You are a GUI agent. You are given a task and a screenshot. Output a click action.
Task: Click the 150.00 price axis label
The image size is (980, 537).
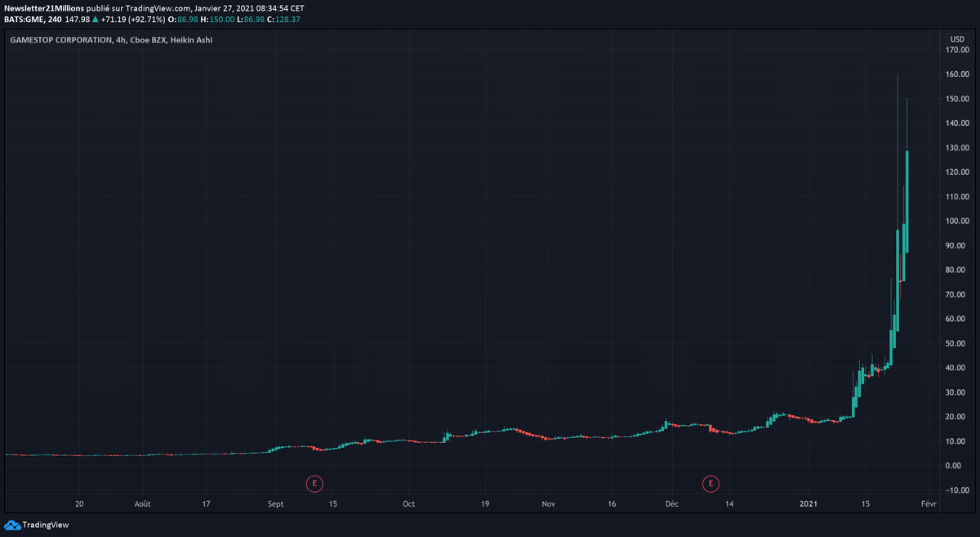coord(956,99)
